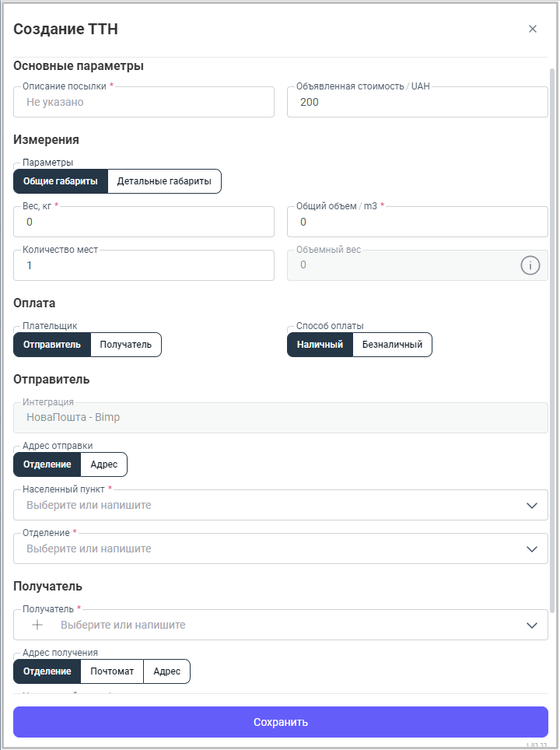
Task: Expand the sender Населенный пункт dropdown
Action: pos(532,505)
